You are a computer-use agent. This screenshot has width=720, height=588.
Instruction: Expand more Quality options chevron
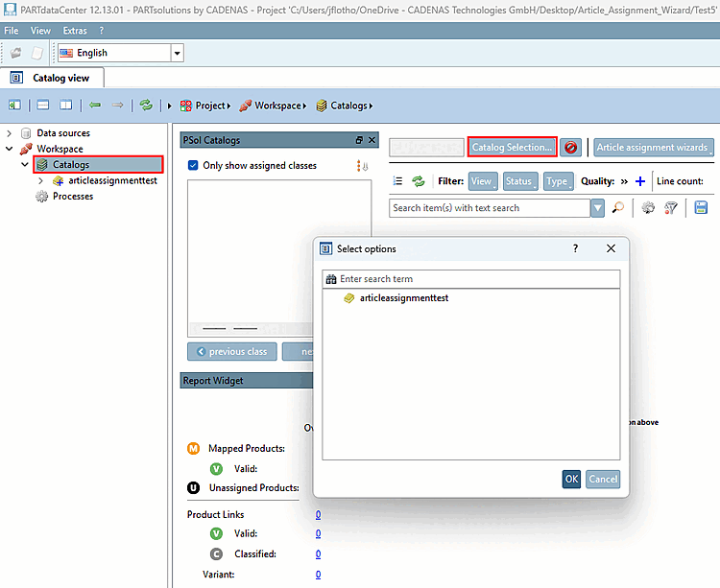click(x=624, y=181)
